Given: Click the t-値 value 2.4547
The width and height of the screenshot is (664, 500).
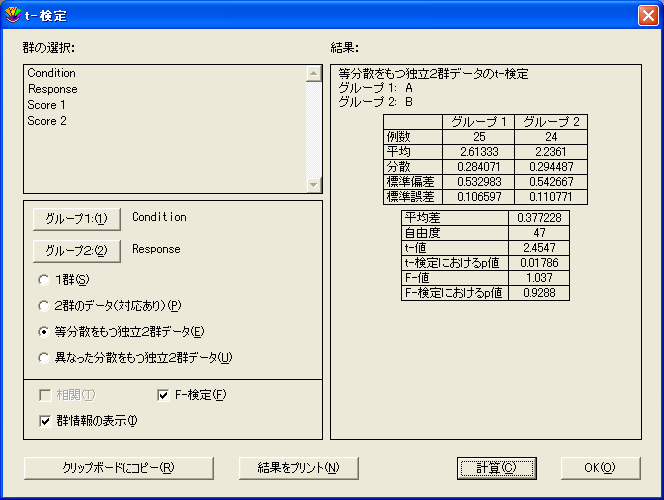Looking at the screenshot, I should (539, 248).
